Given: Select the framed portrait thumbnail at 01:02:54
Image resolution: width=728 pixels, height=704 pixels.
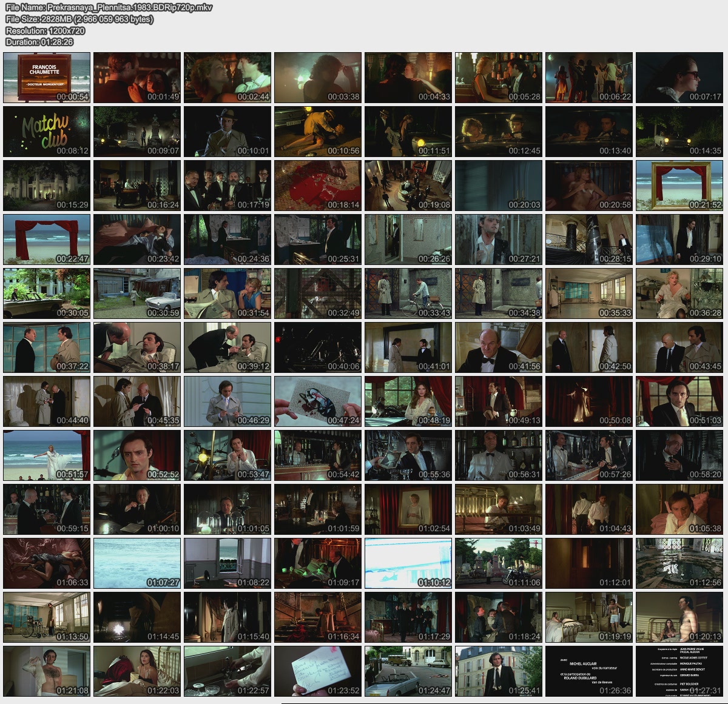Looking at the screenshot, I should click(408, 509).
